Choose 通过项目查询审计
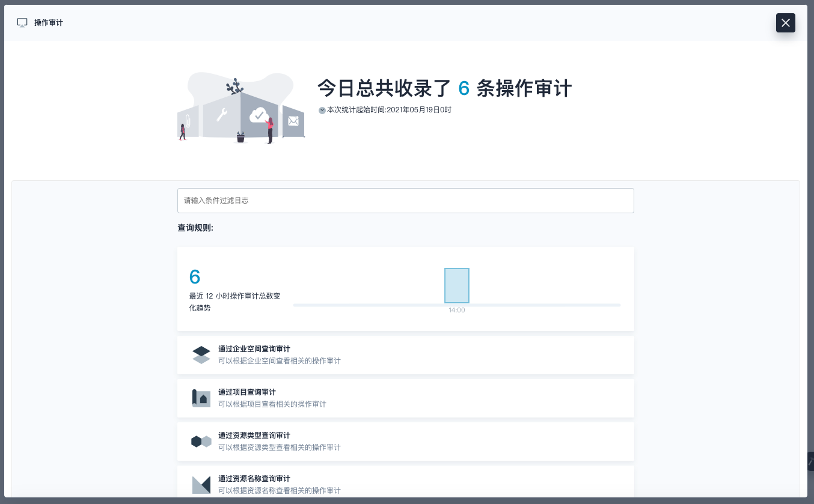 click(x=247, y=392)
